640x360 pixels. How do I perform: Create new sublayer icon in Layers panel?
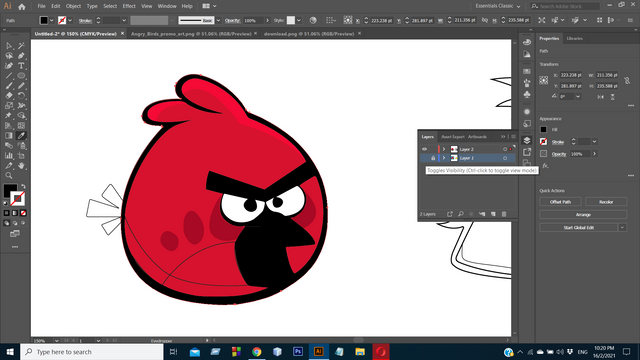point(482,214)
